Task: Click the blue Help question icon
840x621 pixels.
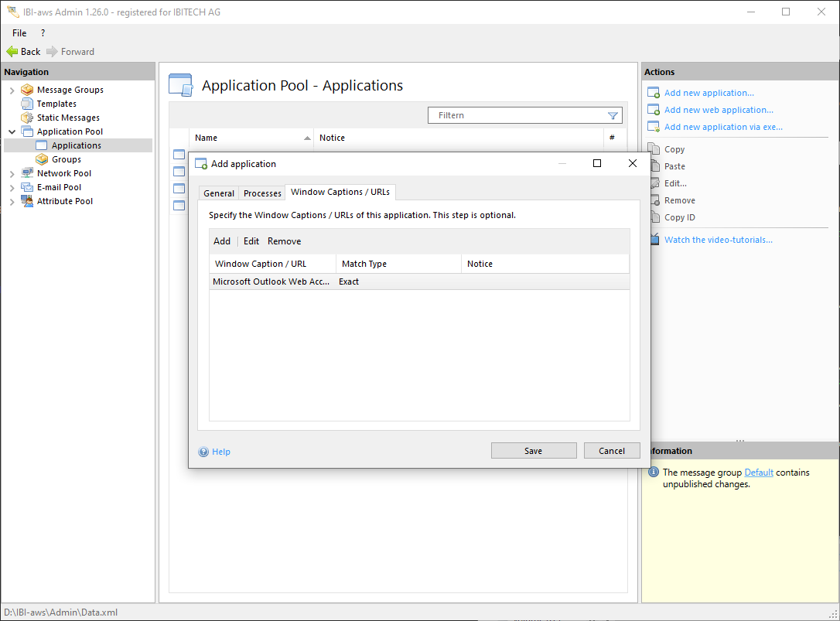Action: click(x=203, y=452)
